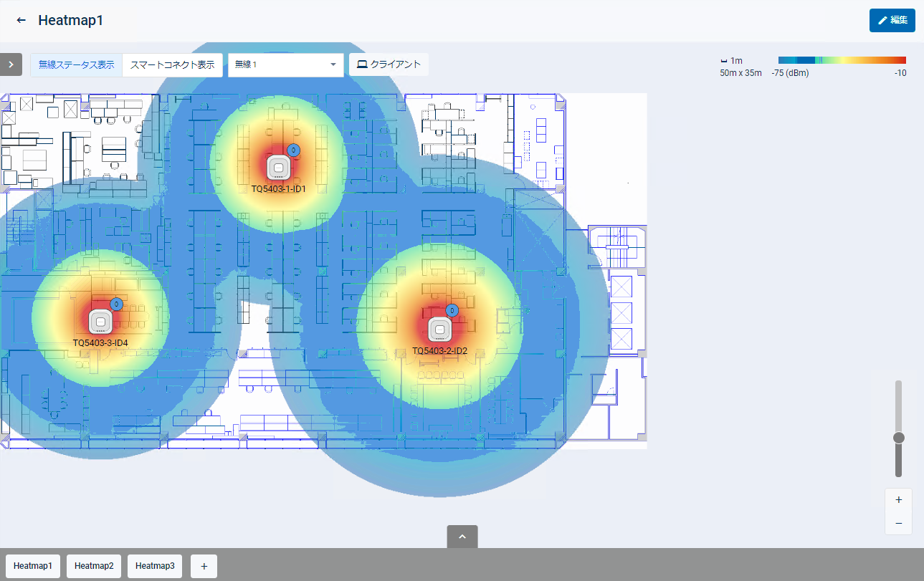Zoom out with the minus button
This screenshot has height=581, width=924.
[x=899, y=524]
